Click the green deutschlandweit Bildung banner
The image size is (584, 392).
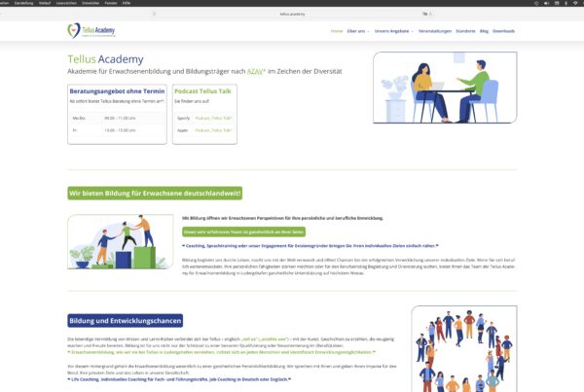pos(155,194)
